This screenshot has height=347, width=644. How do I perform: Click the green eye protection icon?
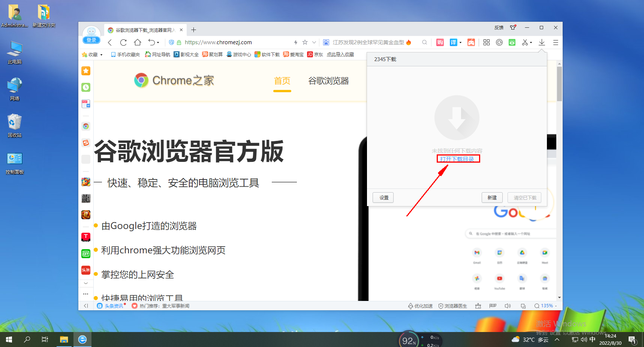coord(512,42)
